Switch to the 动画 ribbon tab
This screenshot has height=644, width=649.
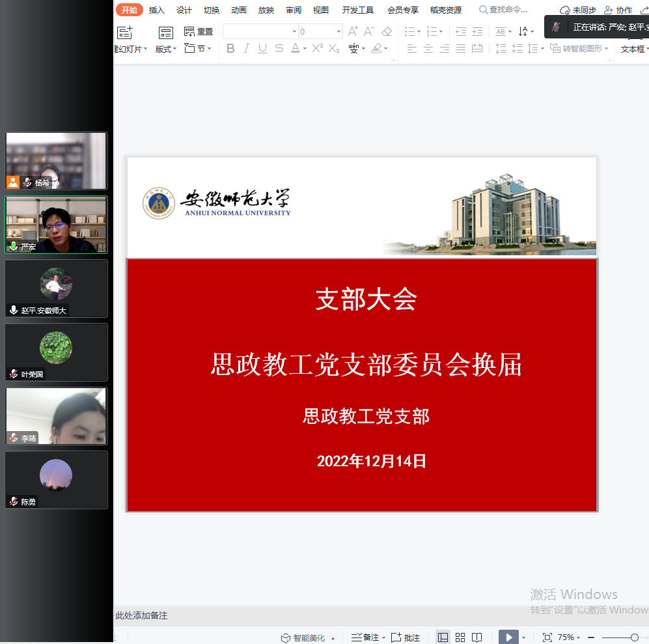coord(239,10)
